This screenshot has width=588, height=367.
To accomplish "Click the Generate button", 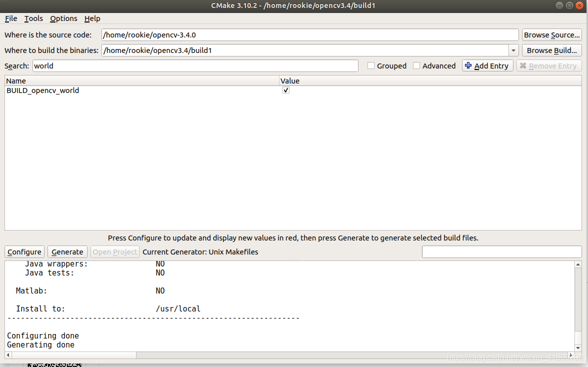I will pos(67,251).
